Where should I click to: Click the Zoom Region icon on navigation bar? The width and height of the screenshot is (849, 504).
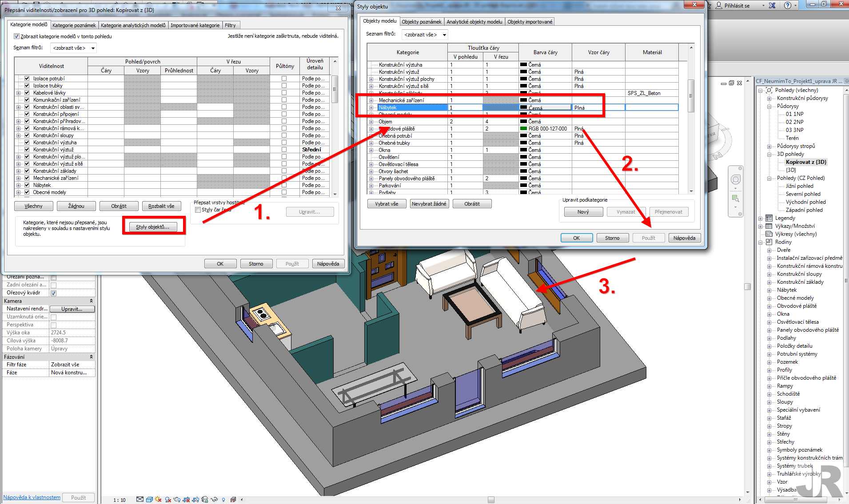point(736,198)
